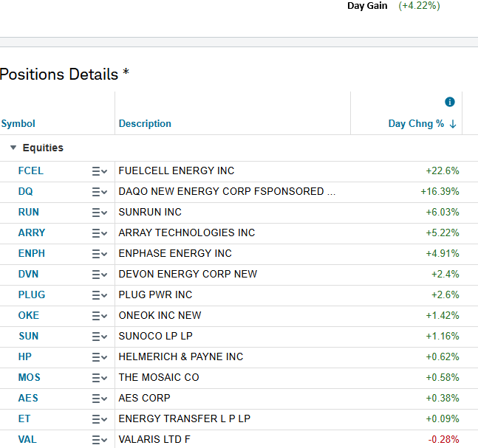This screenshot has width=478, height=448.
Task: Open the info icon above Day Chng %
Action: pos(450,102)
